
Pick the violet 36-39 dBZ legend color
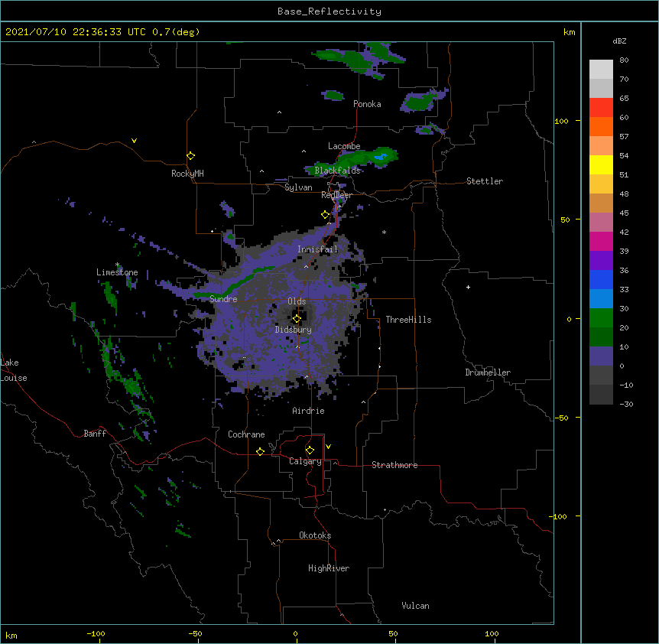click(x=601, y=261)
